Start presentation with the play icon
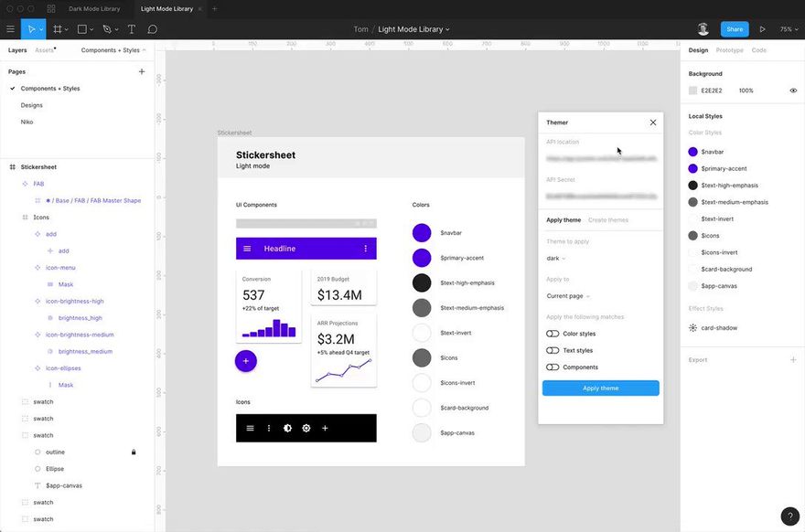Screen dimensions: 805x532 [x=762, y=29]
